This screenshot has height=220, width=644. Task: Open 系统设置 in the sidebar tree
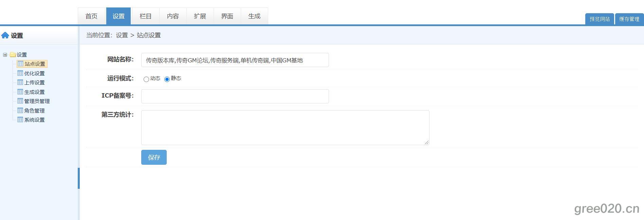coord(34,120)
